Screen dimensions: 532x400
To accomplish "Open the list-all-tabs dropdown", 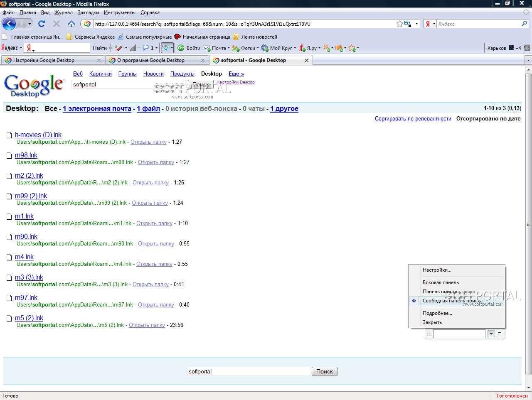I will [528, 60].
